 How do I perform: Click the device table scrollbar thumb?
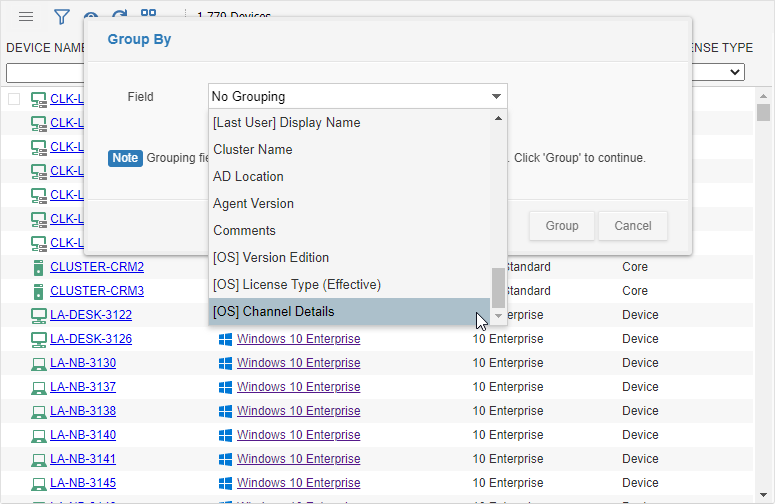point(763,112)
